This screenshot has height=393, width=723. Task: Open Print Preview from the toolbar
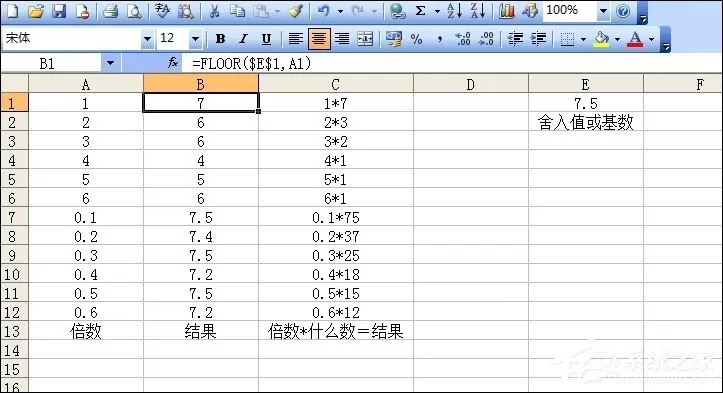click(134, 11)
